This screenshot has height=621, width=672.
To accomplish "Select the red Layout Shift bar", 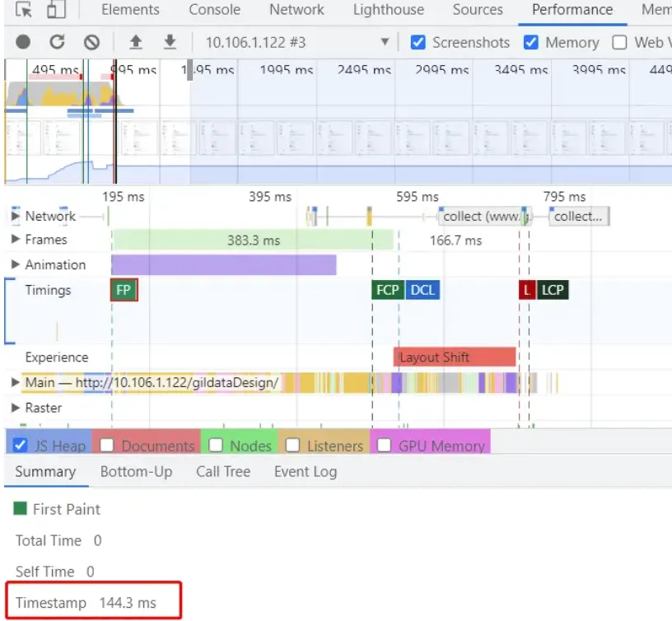I will pos(455,357).
